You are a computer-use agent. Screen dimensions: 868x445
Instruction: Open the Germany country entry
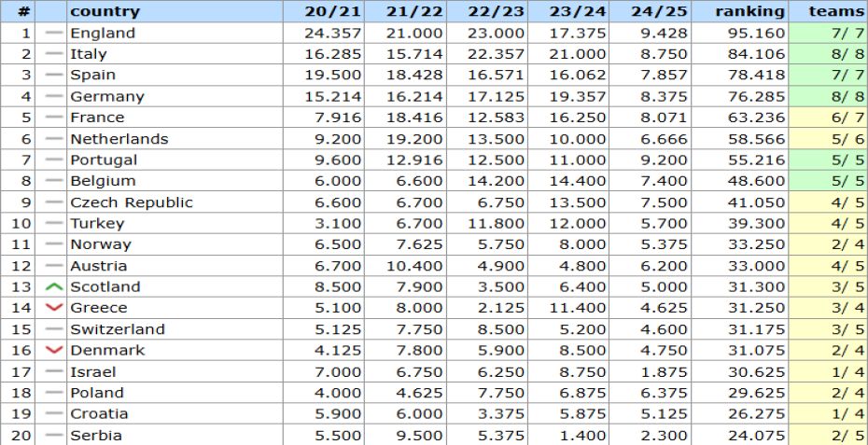pyautogui.click(x=106, y=97)
